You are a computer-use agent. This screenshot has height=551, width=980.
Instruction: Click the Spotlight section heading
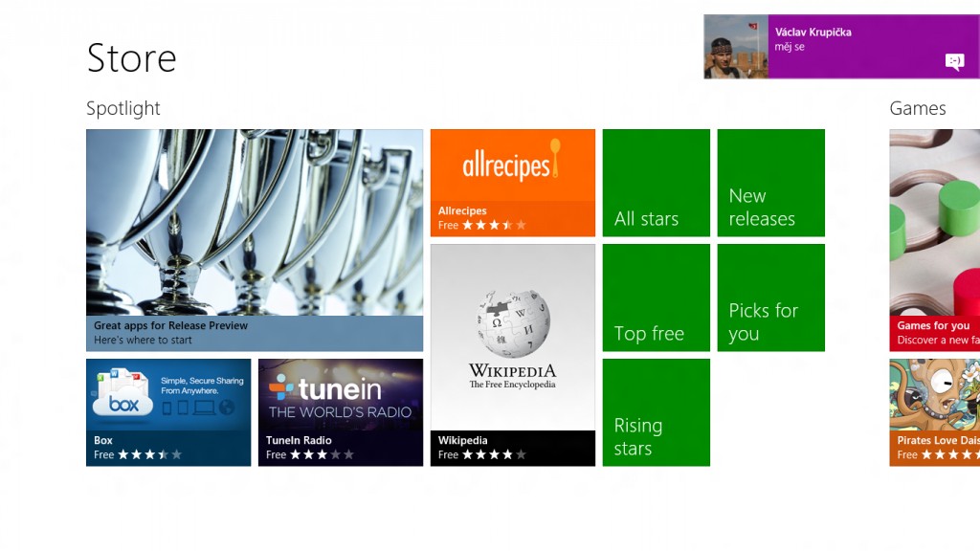(123, 109)
